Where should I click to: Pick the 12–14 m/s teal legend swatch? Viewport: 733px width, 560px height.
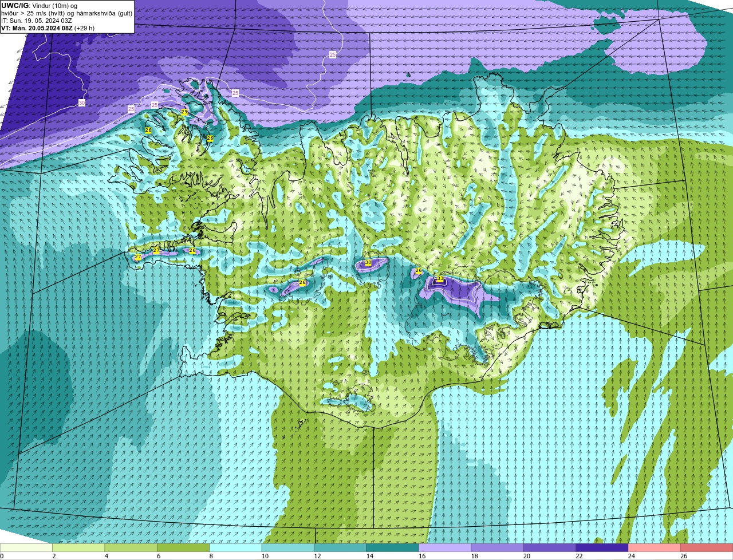[341, 547]
